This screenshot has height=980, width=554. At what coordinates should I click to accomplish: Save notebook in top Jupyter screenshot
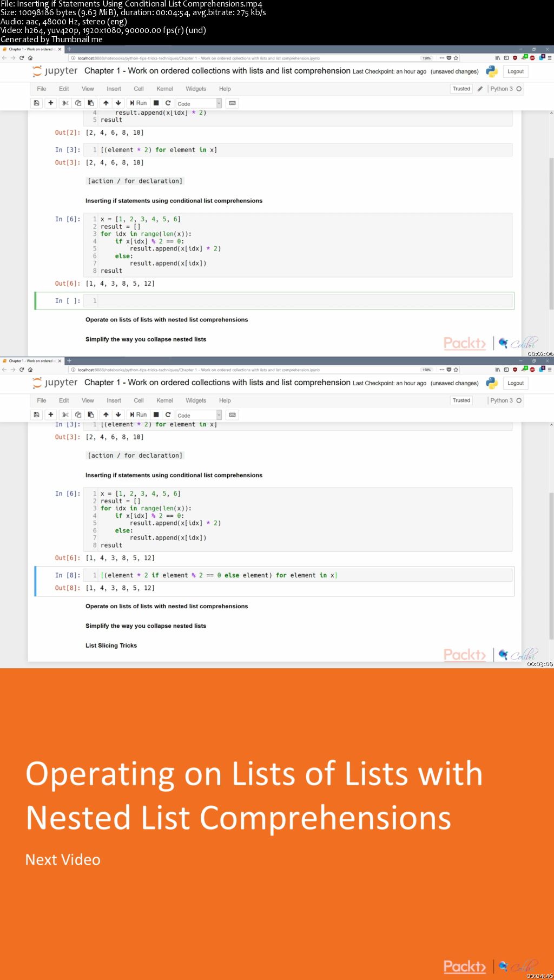coord(36,103)
